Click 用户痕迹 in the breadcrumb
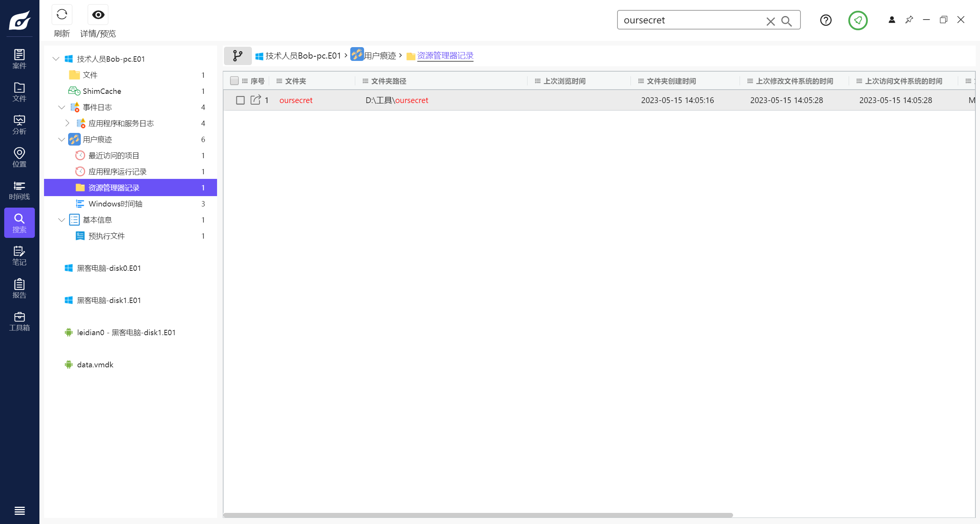 coord(381,56)
